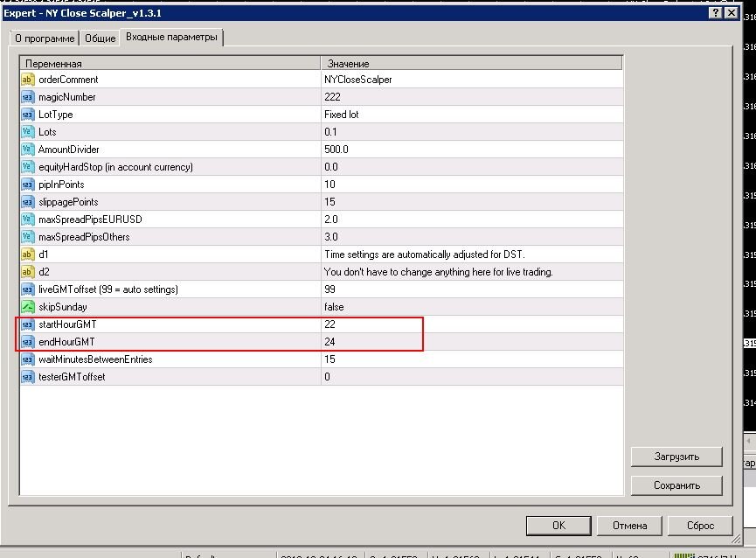Click the 'Сохранить' button
756x558 pixels.
point(676,485)
